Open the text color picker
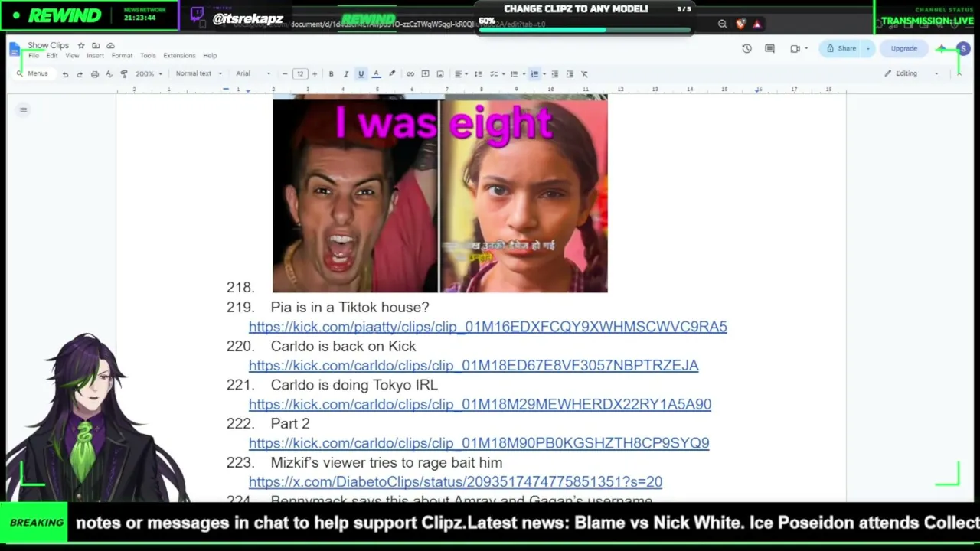This screenshot has width=980, height=551. [376, 74]
